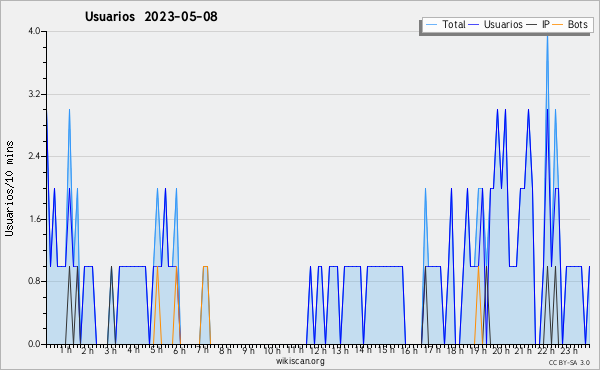Click the 14 h x-axis label
The width and height of the screenshot is (600, 370).
coord(363,350)
